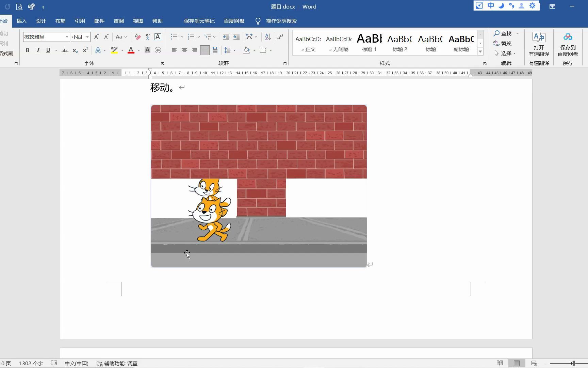Open the References tab

pyautogui.click(x=80, y=21)
